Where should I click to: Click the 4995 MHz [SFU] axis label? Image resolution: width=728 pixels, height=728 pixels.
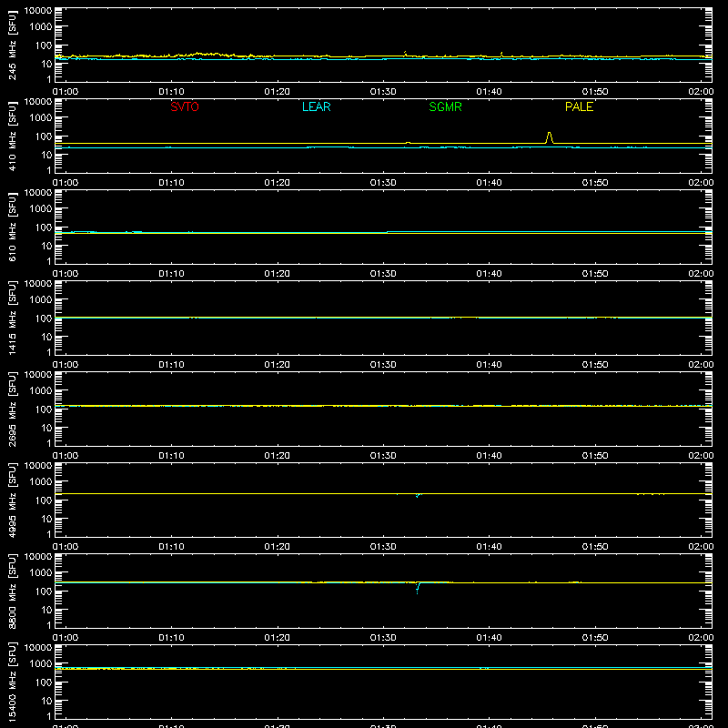click(12, 500)
